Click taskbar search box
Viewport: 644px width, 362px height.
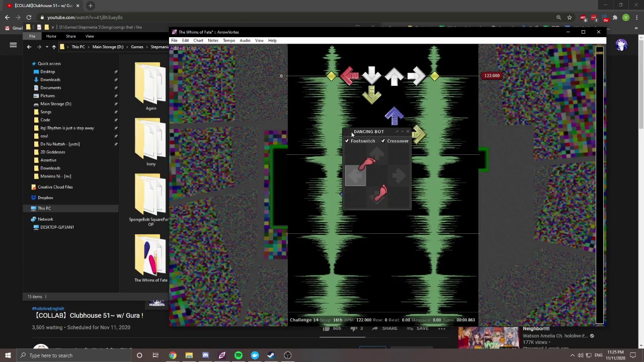74,355
